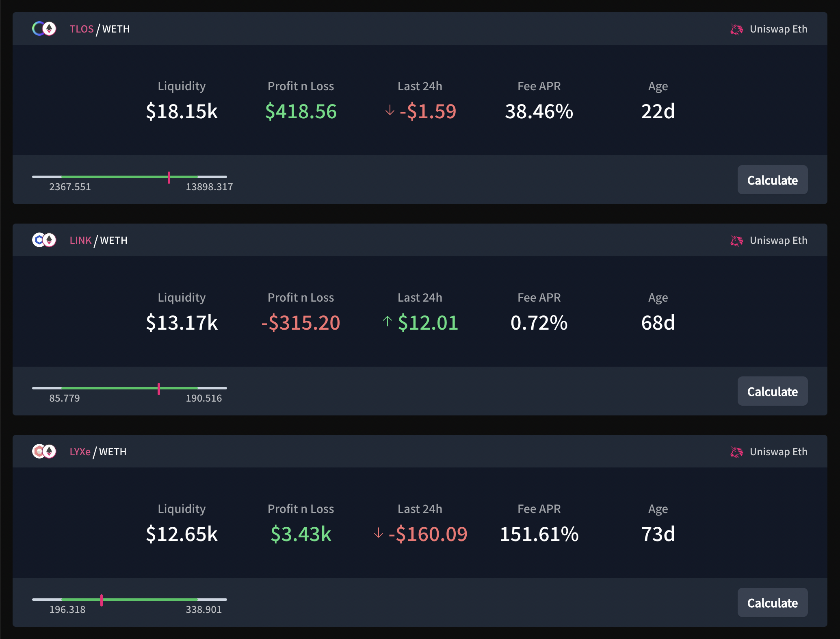Click Uniswap unicorn icon in LINK card
840x639 pixels.
click(x=736, y=241)
